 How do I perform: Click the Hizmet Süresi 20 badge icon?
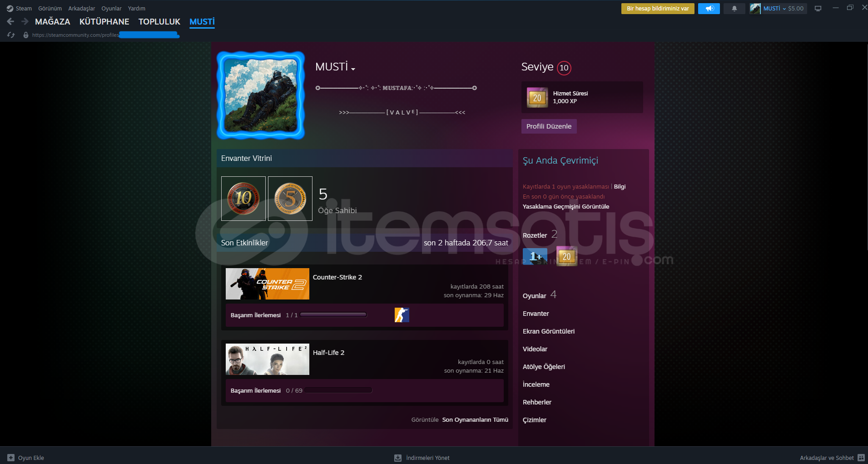[x=537, y=97]
